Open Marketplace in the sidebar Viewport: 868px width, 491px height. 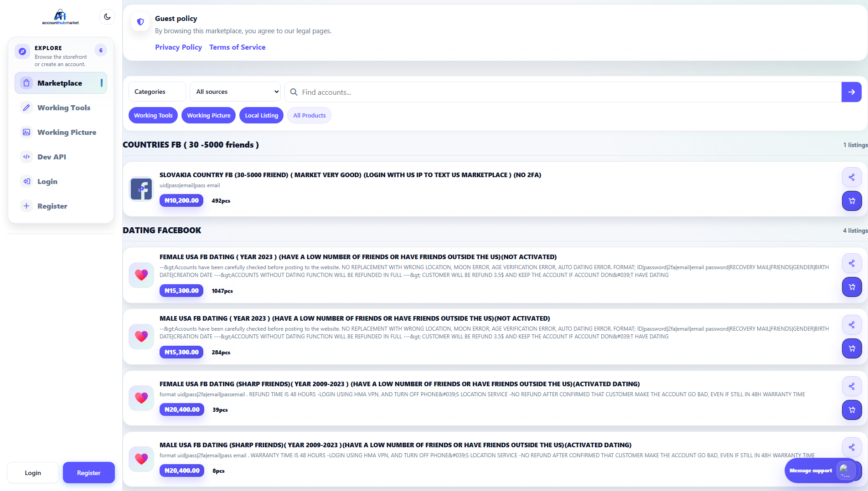(x=61, y=83)
